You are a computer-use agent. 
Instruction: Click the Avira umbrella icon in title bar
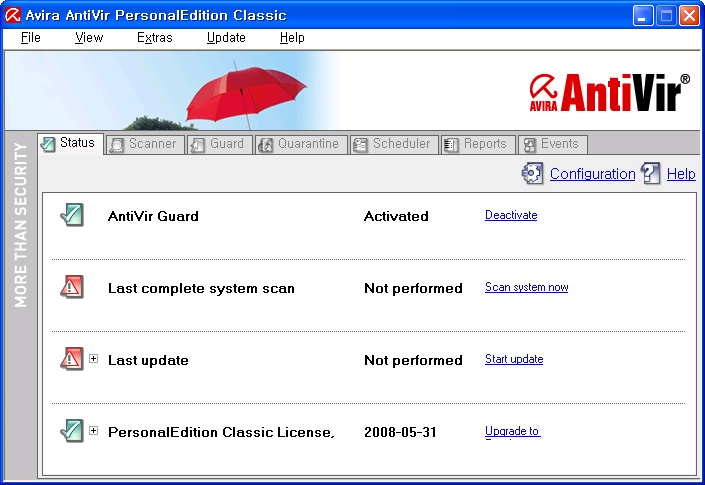pyautogui.click(x=13, y=15)
